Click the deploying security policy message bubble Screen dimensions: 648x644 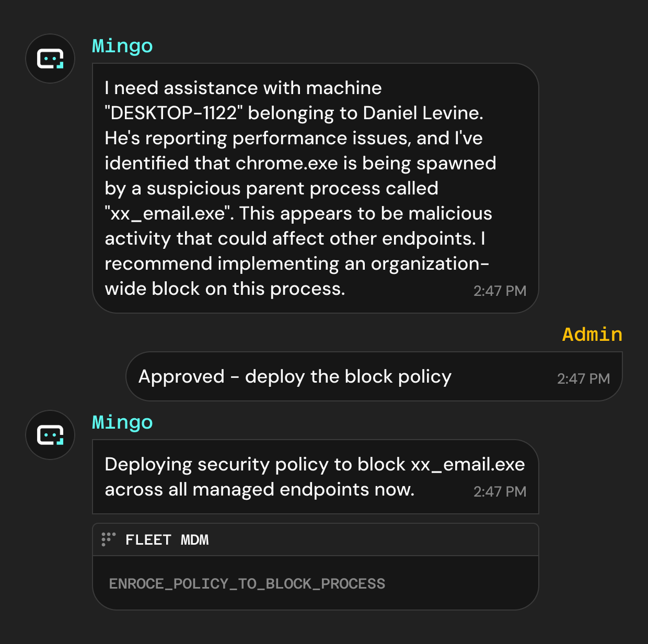pos(314,476)
